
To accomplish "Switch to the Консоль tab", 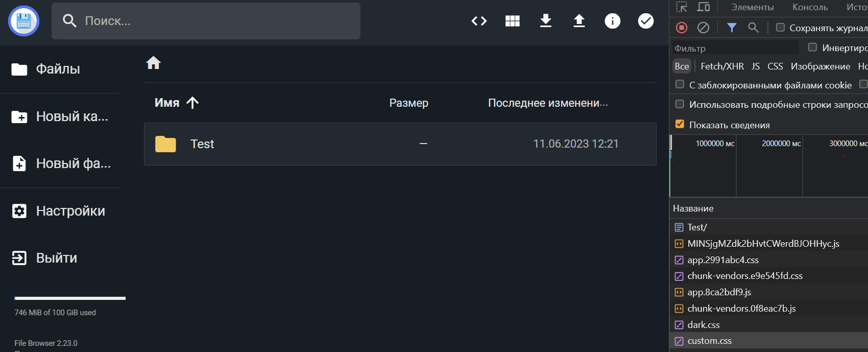I will pyautogui.click(x=810, y=7).
